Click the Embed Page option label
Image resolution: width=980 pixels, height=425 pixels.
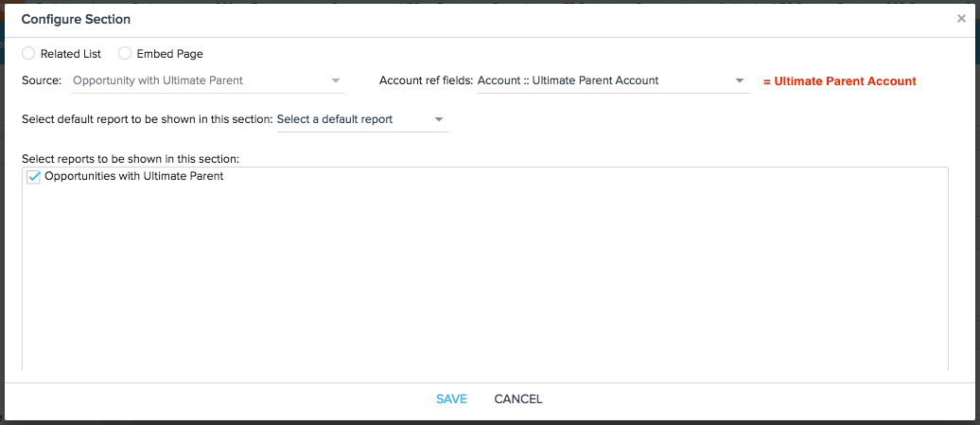point(170,54)
